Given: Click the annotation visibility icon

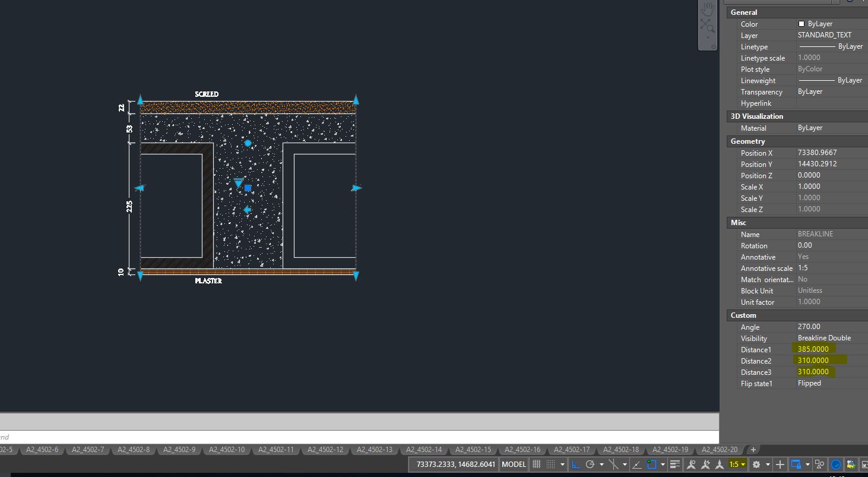Looking at the screenshot, I should point(693,464).
